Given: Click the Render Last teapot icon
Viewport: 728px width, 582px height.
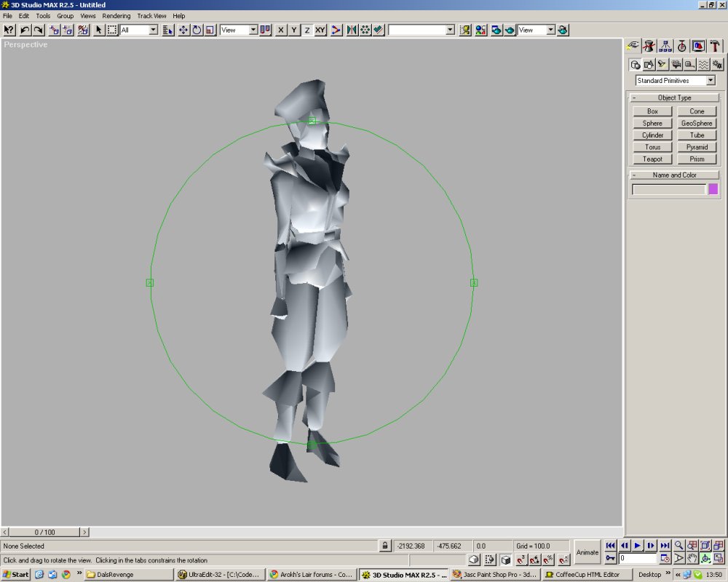Looking at the screenshot, I should pos(563,30).
